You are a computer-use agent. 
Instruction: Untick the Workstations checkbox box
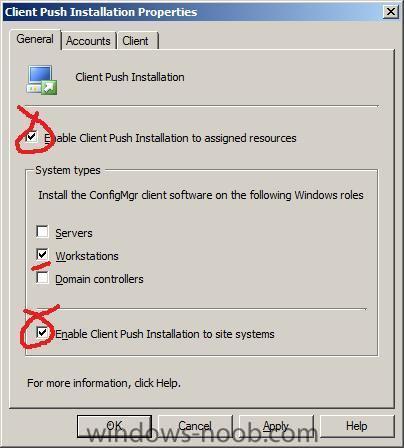point(42,254)
